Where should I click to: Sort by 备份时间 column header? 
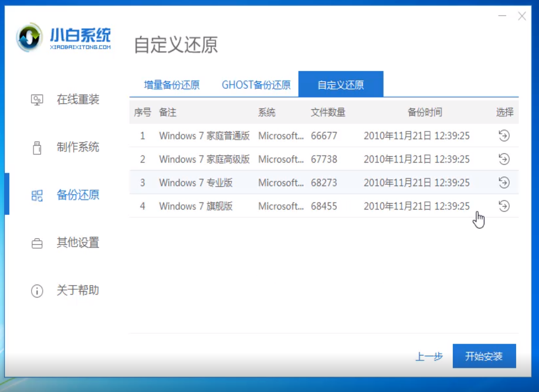click(425, 112)
